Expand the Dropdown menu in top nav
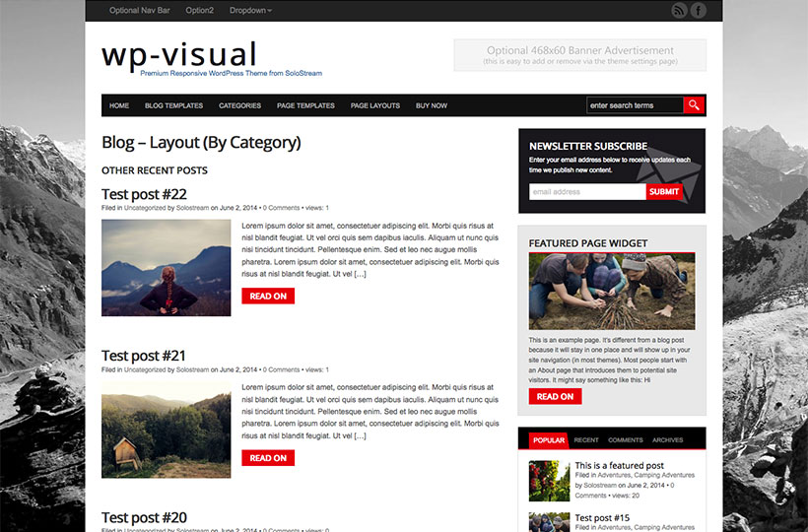 tap(250, 10)
